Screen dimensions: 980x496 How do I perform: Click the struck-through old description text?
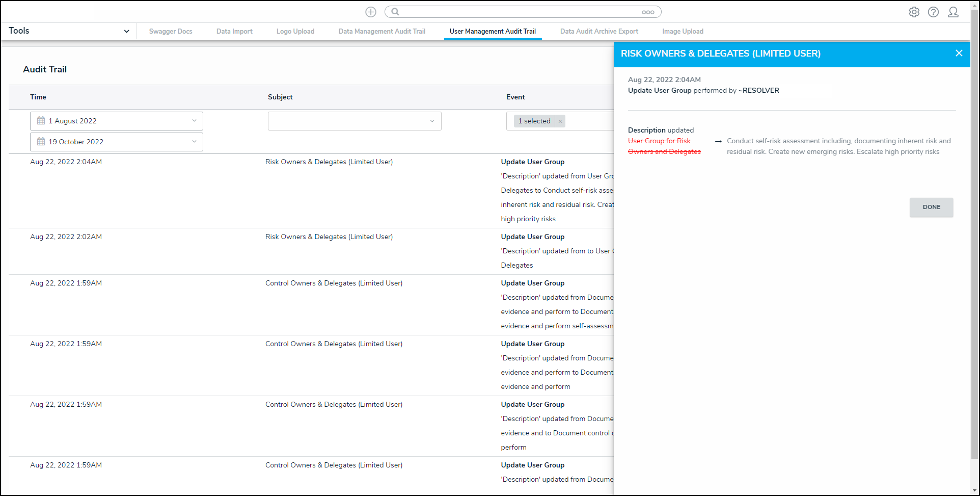tap(664, 146)
